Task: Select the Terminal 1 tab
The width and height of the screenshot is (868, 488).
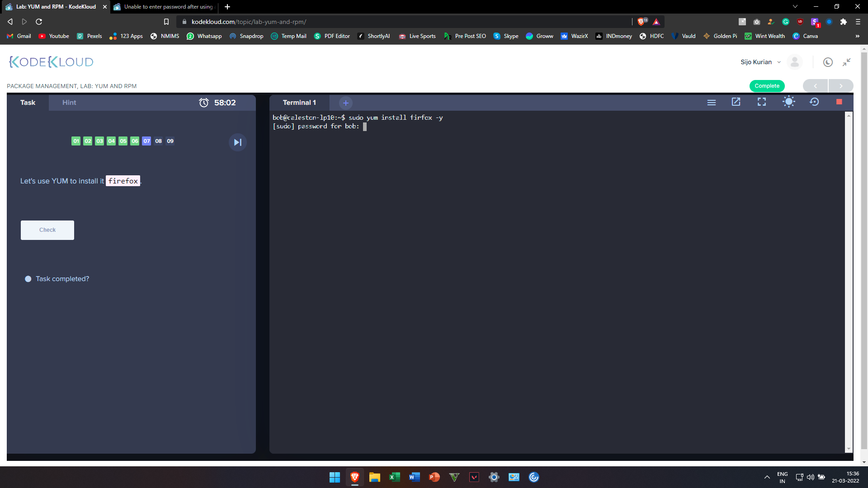Action: [x=299, y=103]
